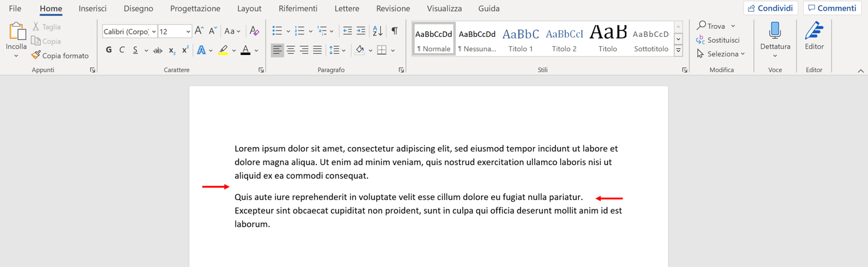
Task: Apply strikethrough formatting
Action: (x=158, y=50)
